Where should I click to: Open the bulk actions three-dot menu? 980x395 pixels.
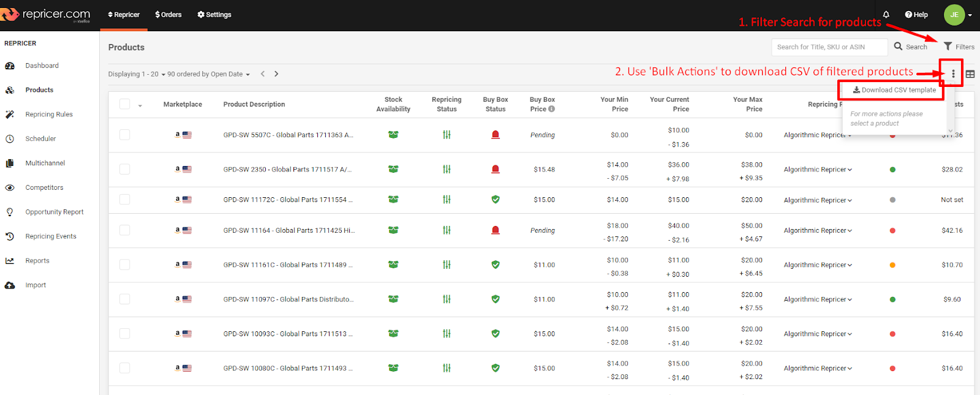coord(953,73)
